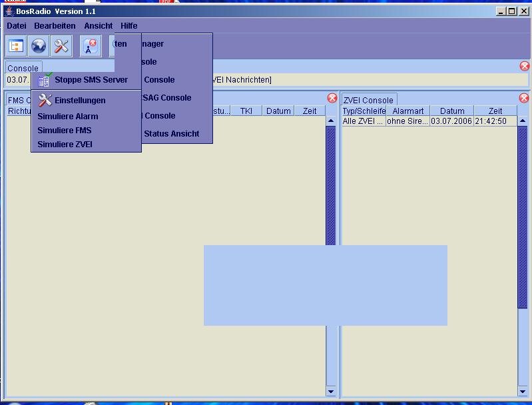Image resolution: width=532 pixels, height=405 pixels.
Task: Close the top Console panel
Action: 525,66
